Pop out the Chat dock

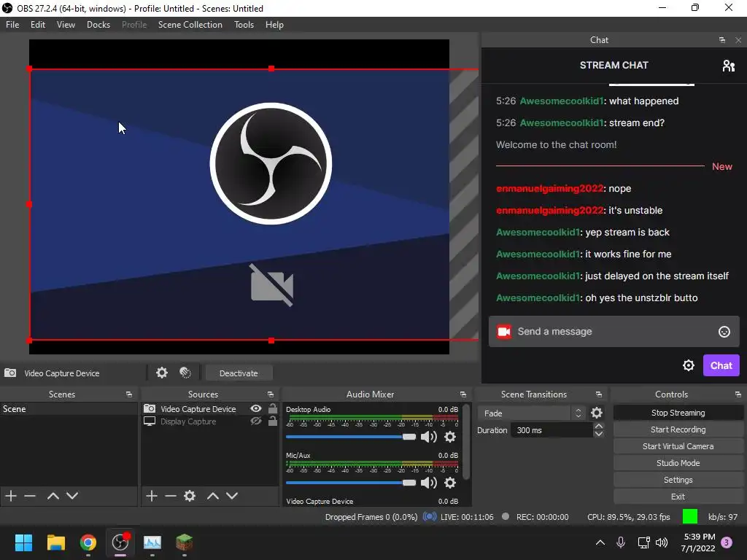click(x=722, y=40)
